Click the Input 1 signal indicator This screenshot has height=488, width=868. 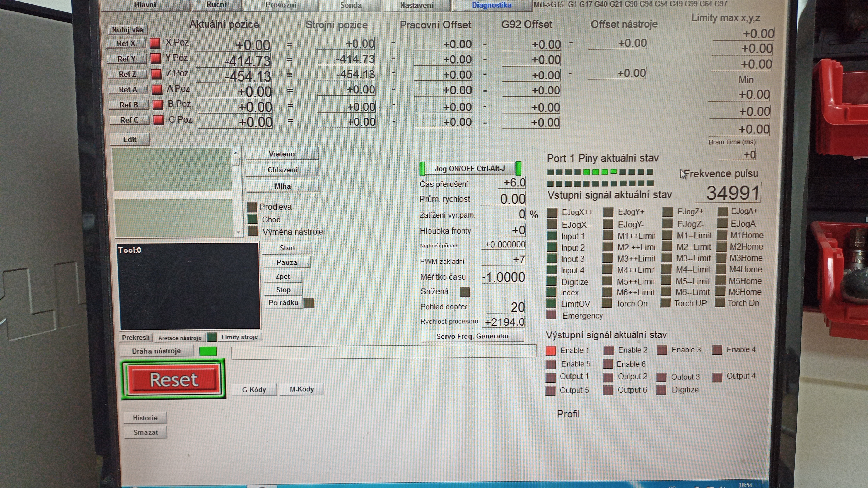coord(552,236)
